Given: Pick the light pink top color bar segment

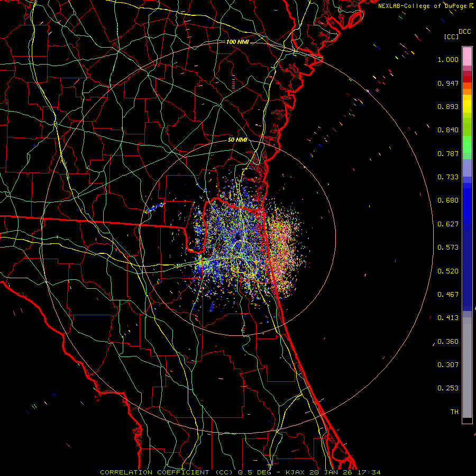Looking at the screenshot, I should point(467,57).
